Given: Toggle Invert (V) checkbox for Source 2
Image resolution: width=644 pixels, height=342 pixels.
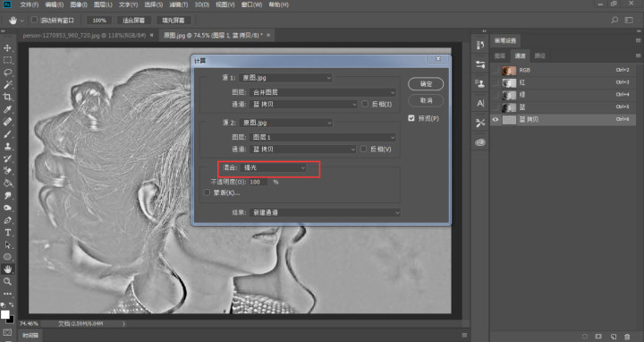Looking at the screenshot, I should [x=363, y=149].
